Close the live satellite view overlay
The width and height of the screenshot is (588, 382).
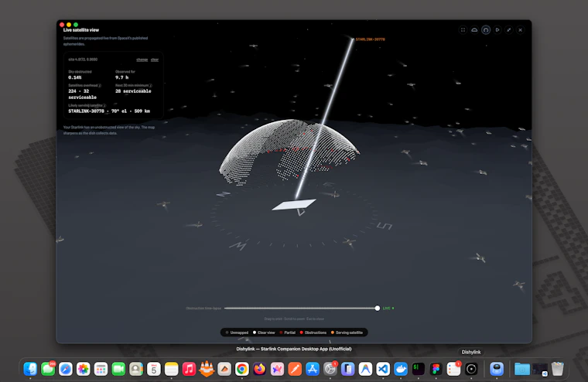[x=521, y=30]
